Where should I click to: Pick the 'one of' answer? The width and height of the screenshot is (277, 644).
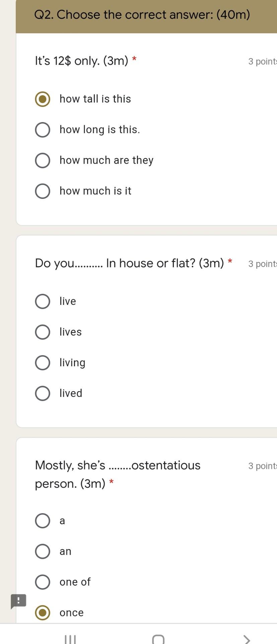click(x=43, y=582)
